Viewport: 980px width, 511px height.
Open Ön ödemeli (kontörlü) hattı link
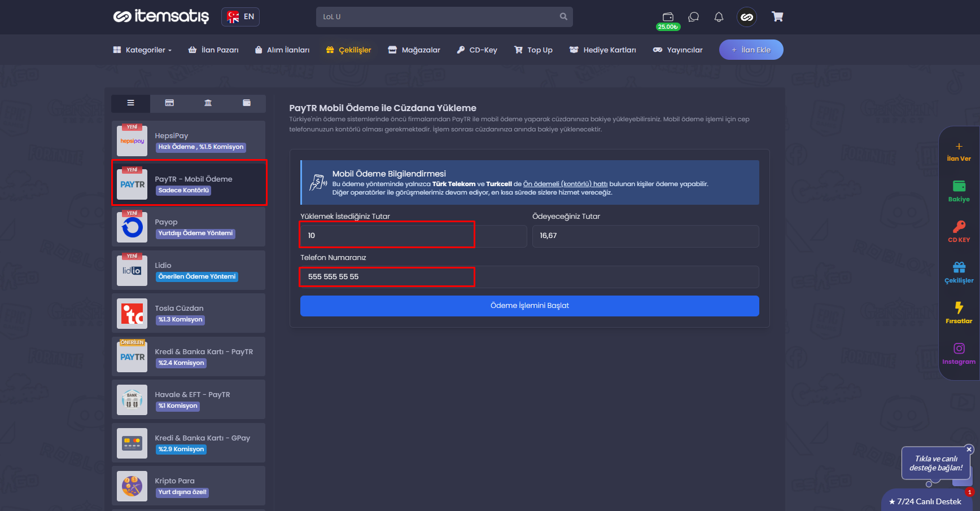pyautogui.click(x=565, y=184)
